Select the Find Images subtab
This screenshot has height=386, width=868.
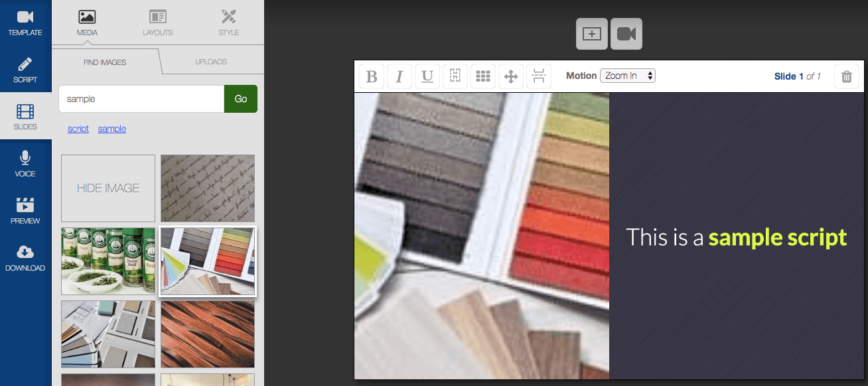pos(105,62)
